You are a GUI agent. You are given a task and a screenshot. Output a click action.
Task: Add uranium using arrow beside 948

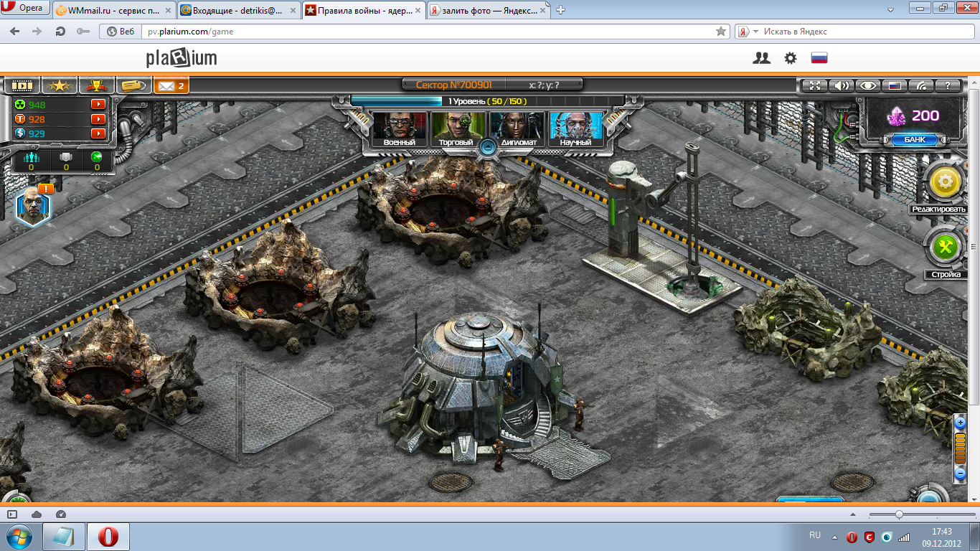point(98,105)
